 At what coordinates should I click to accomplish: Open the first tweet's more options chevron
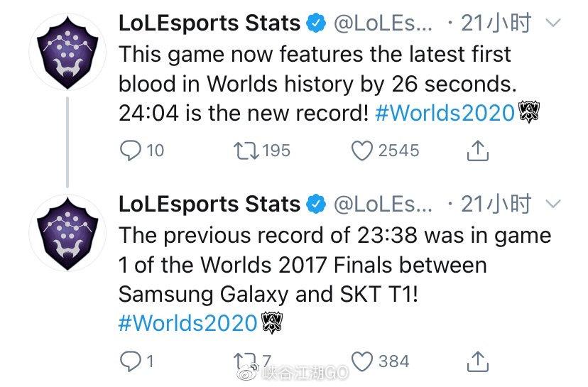pos(552,23)
